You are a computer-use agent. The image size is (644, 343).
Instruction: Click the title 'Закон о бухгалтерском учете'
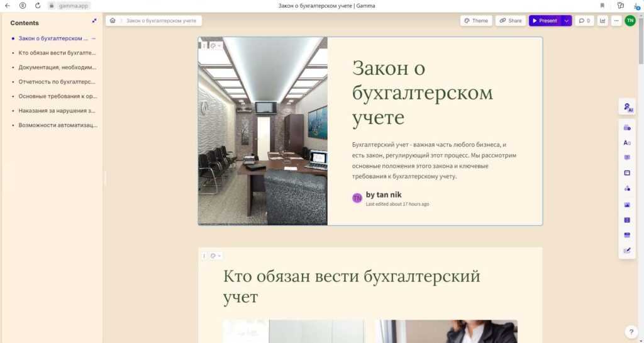tap(422, 93)
